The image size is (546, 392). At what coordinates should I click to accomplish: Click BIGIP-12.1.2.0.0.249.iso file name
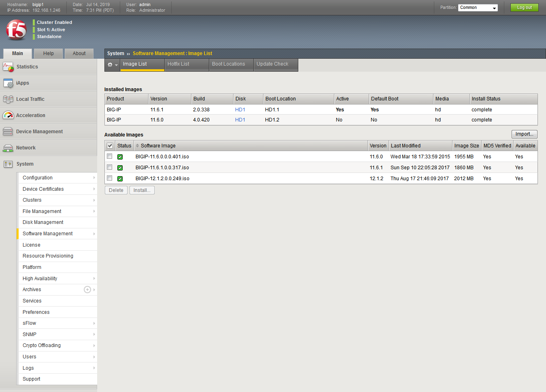[162, 179]
